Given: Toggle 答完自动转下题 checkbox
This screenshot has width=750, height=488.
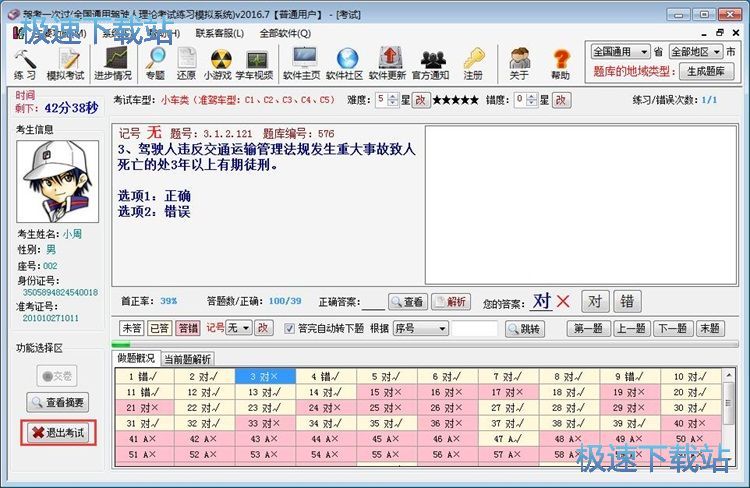Looking at the screenshot, I should pos(289,328).
